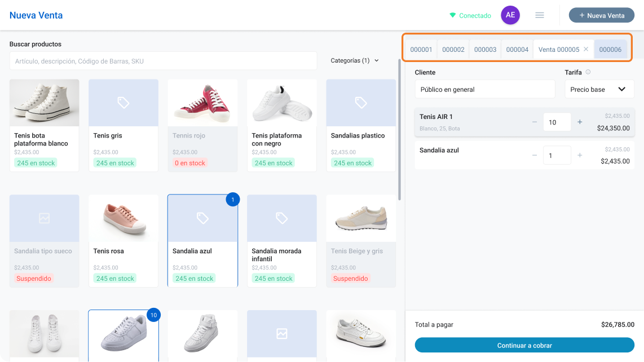Screen dimensions: 644x362
Task: Open the hamburger menu icon
Action: coord(540,15)
